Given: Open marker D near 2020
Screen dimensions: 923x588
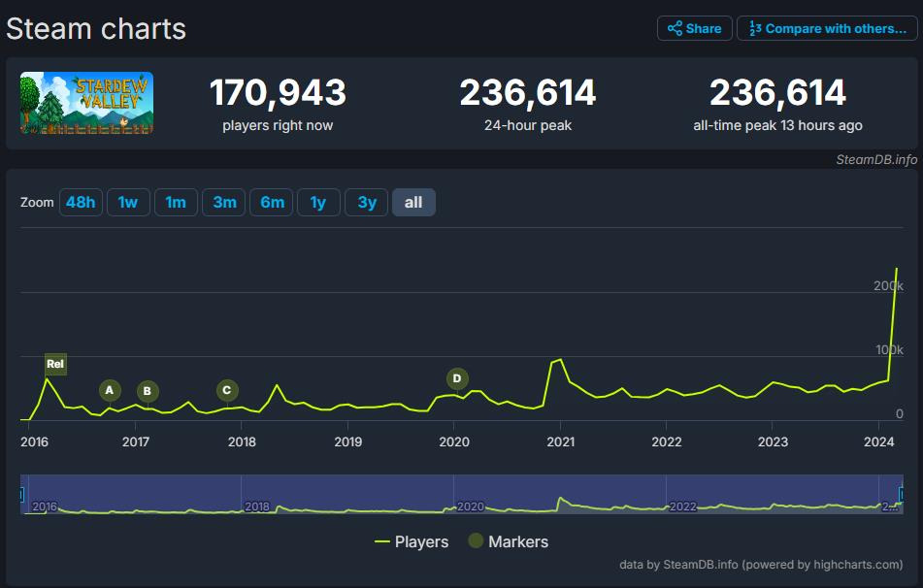Looking at the screenshot, I should [456, 378].
